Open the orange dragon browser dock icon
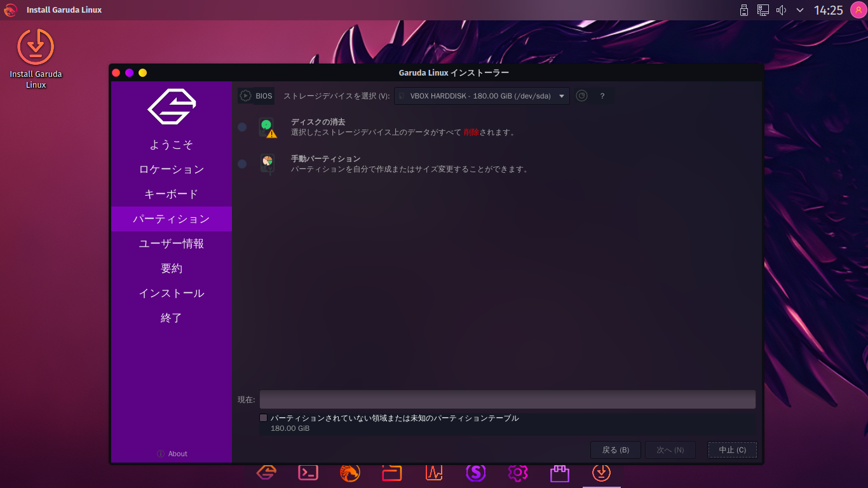The height and width of the screenshot is (488, 868). pos(350,472)
